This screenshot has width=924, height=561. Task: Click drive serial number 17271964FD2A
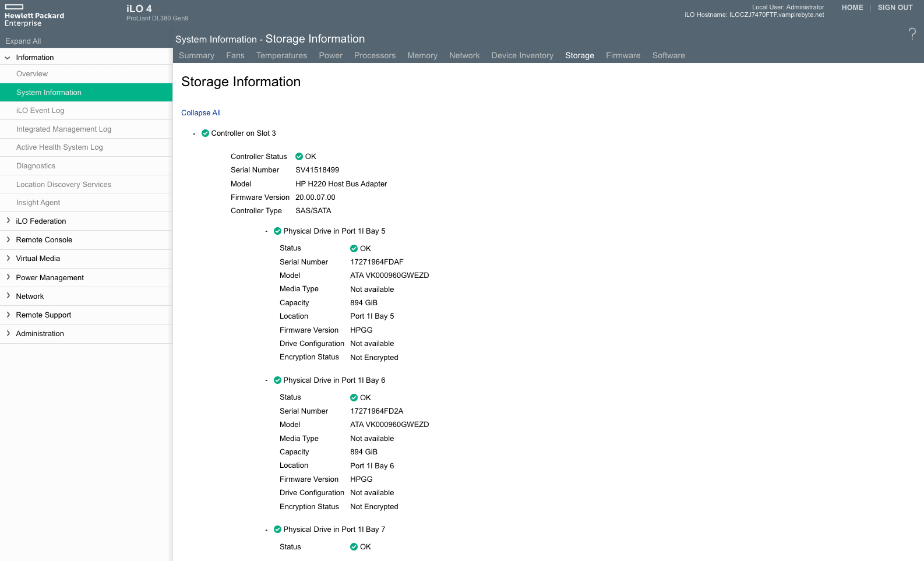(376, 411)
